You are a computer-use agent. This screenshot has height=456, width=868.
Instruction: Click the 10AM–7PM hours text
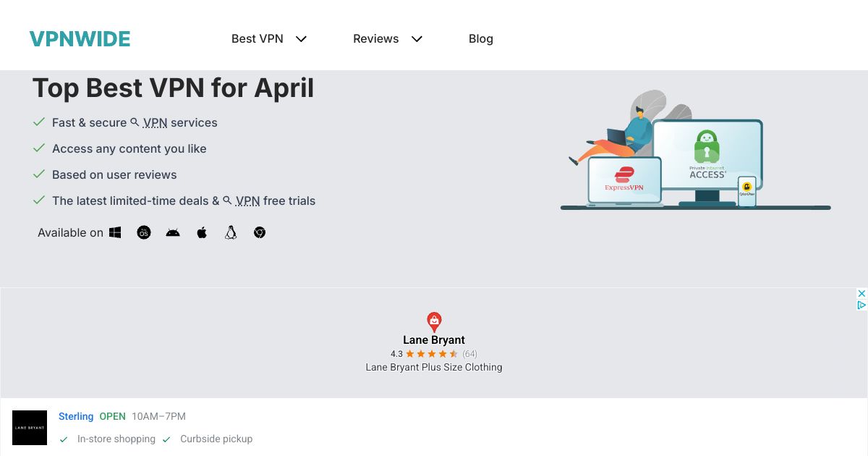pyautogui.click(x=158, y=416)
